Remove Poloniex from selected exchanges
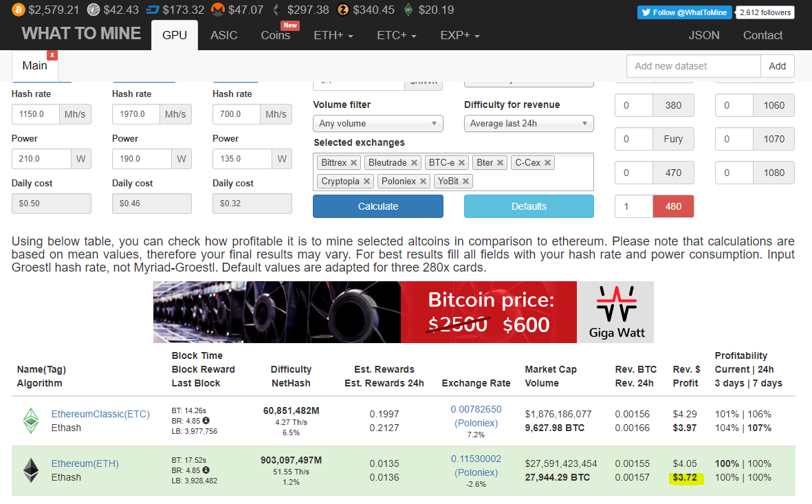This screenshot has height=504, width=812. [423, 182]
